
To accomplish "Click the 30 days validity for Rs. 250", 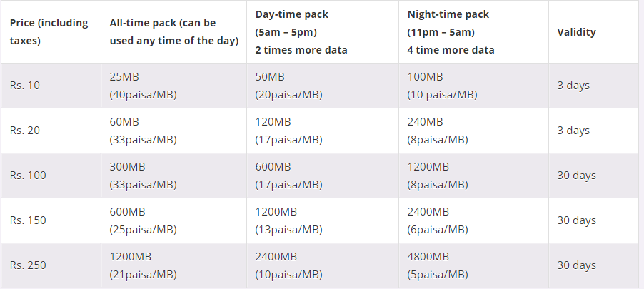I will [x=593, y=265].
